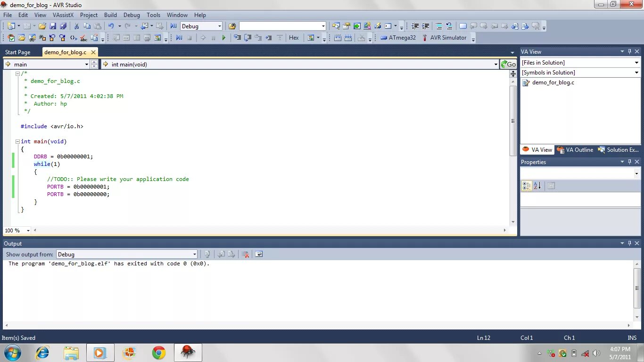Open the Project menu

[x=89, y=15]
